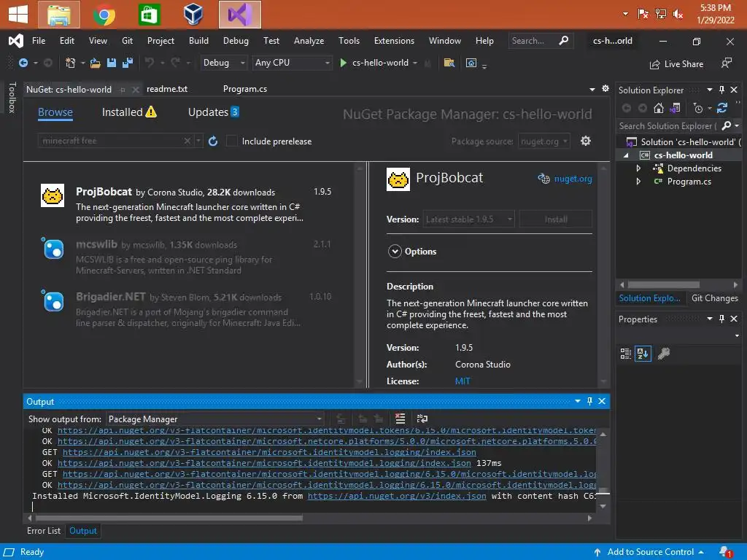747x560 pixels.
Task: Click the Solution Explorer Home icon
Action: pos(659,108)
